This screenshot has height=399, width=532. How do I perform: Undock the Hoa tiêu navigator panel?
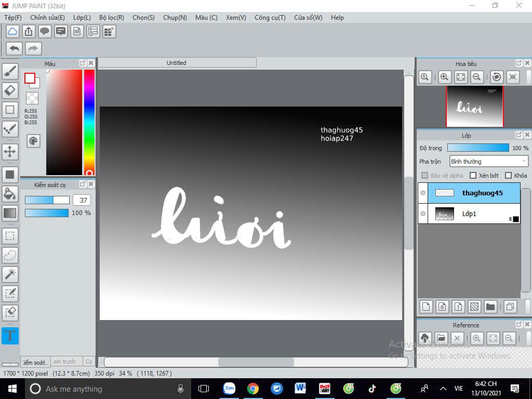[519, 63]
